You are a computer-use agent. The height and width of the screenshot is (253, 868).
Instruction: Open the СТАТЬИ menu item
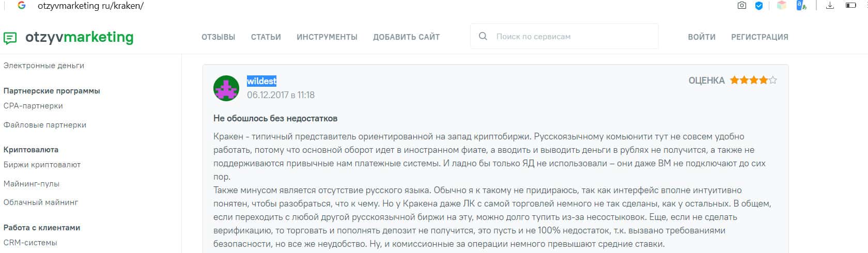pos(266,37)
